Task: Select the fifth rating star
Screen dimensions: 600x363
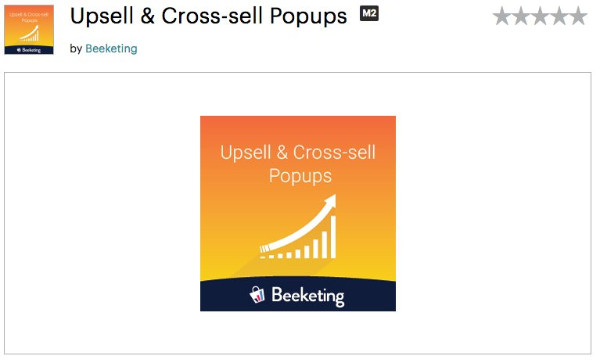Action: (578, 16)
